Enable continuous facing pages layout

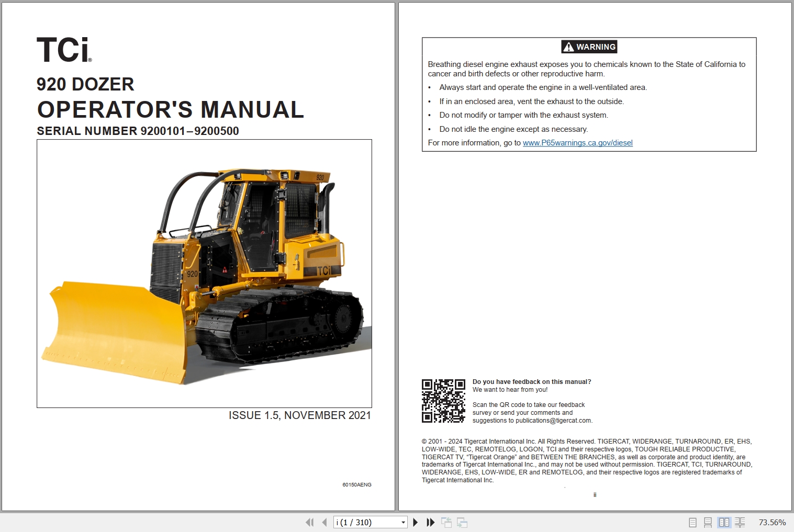tap(740, 522)
